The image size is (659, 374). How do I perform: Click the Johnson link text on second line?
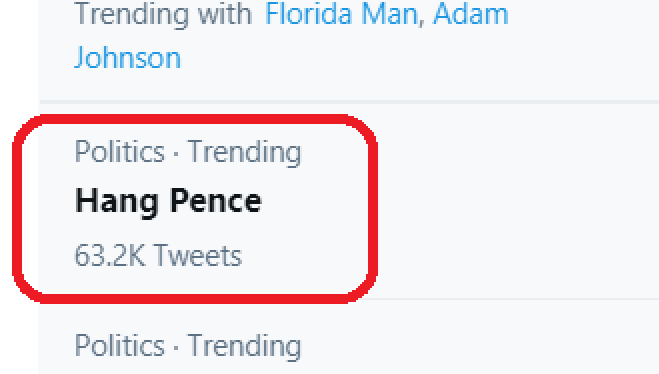tap(128, 58)
